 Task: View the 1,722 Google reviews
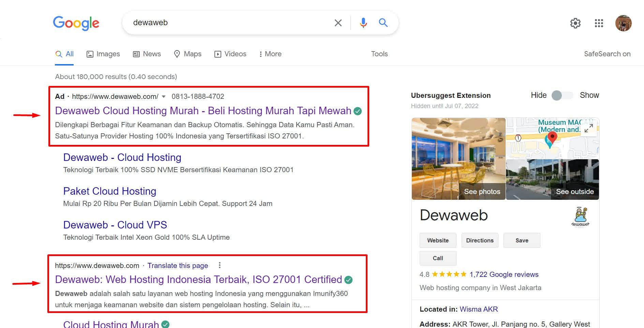coord(504,274)
